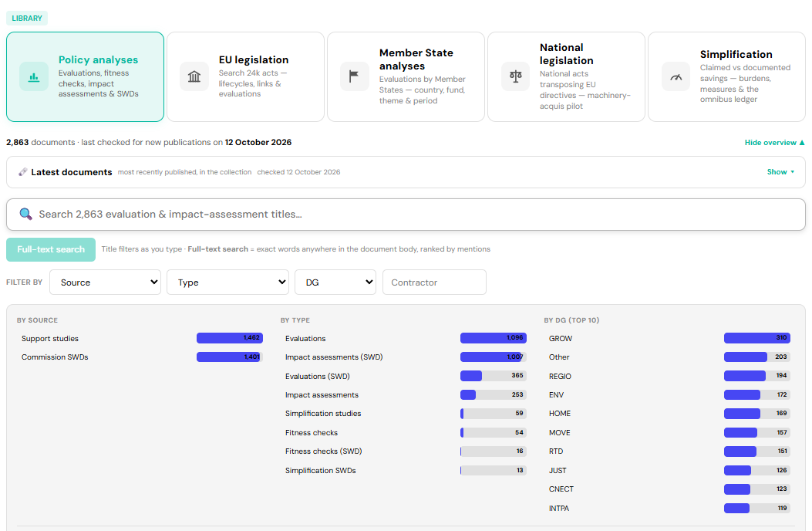Open the Simplification tab

coord(726,76)
